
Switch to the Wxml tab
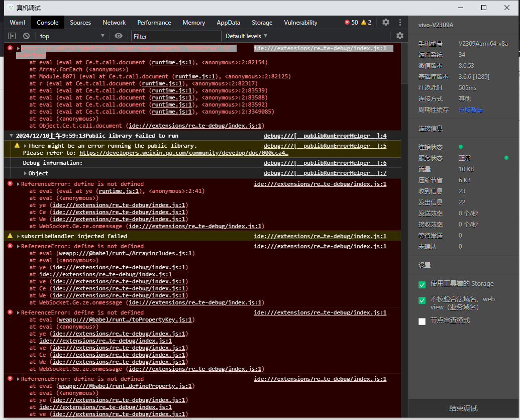(17, 23)
